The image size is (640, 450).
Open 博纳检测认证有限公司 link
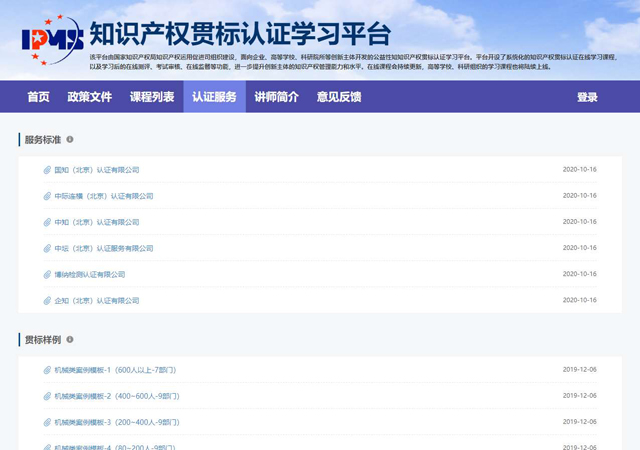[90, 274]
